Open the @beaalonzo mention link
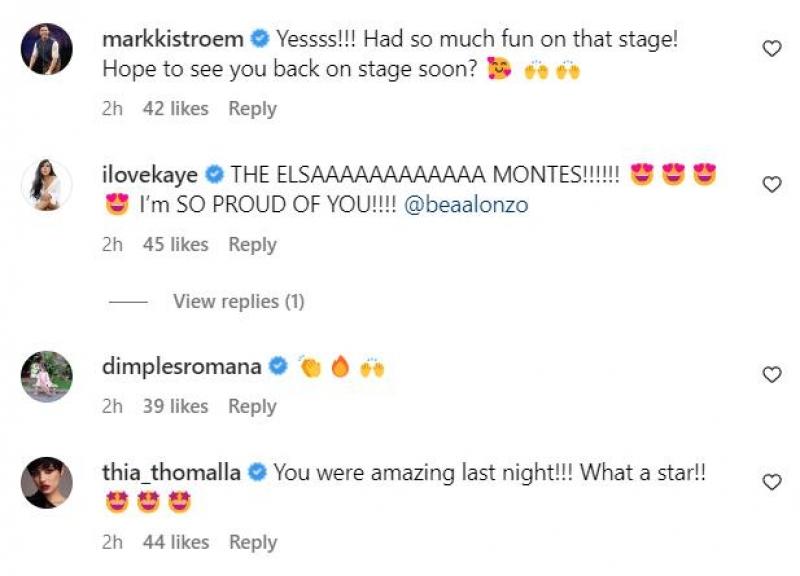 (x=466, y=205)
